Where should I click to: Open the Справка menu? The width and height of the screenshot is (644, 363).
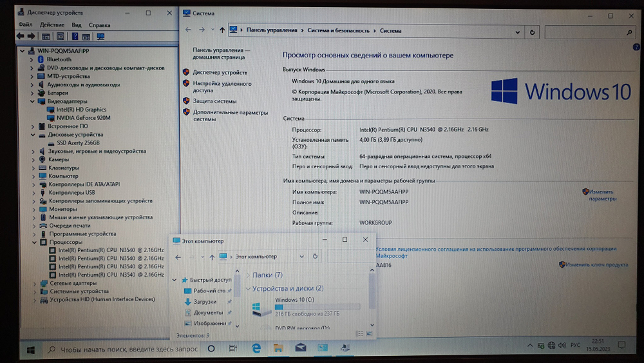pos(99,25)
